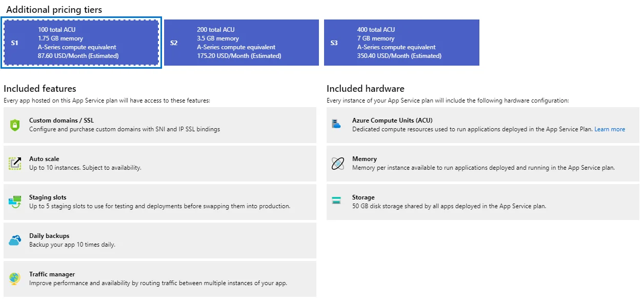The width and height of the screenshot is (644, 301).
Task: Select the Staging slots feature title
Action: coord(48,197)
